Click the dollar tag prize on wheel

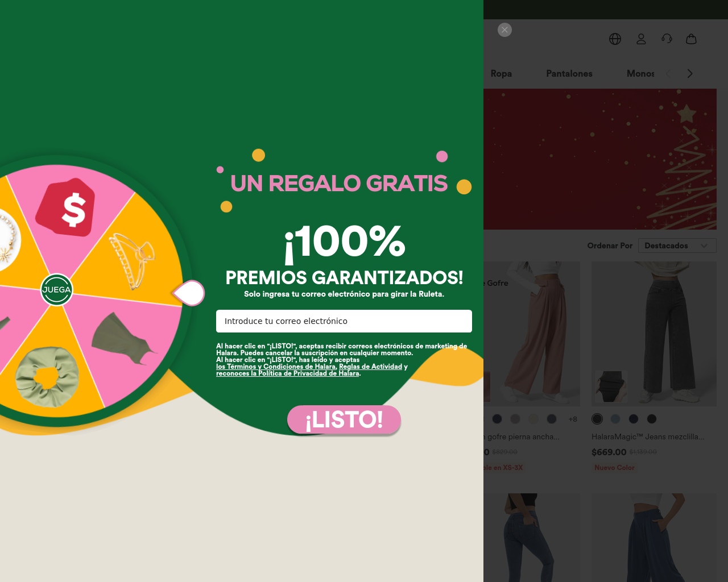(66, 207)
